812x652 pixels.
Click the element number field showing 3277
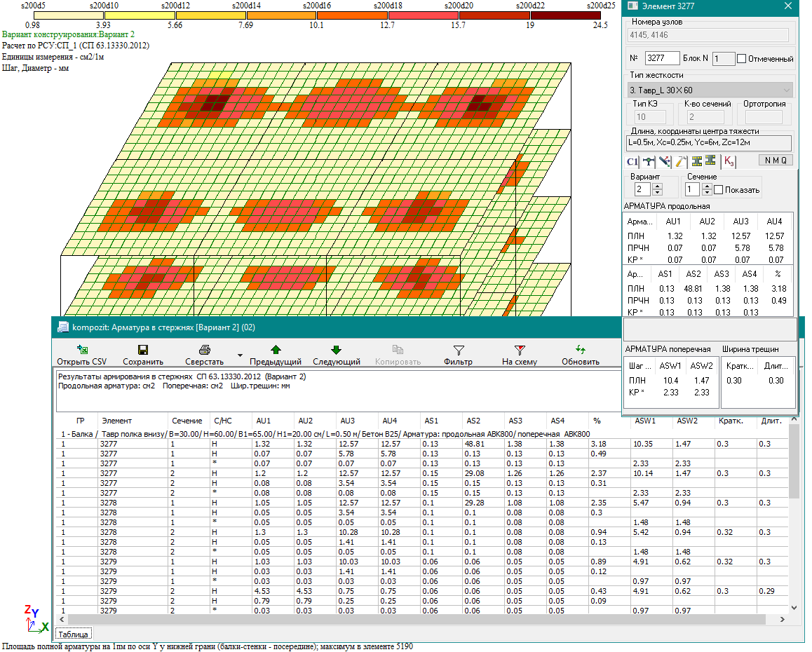pyautogui.click(x=662, y=59)
